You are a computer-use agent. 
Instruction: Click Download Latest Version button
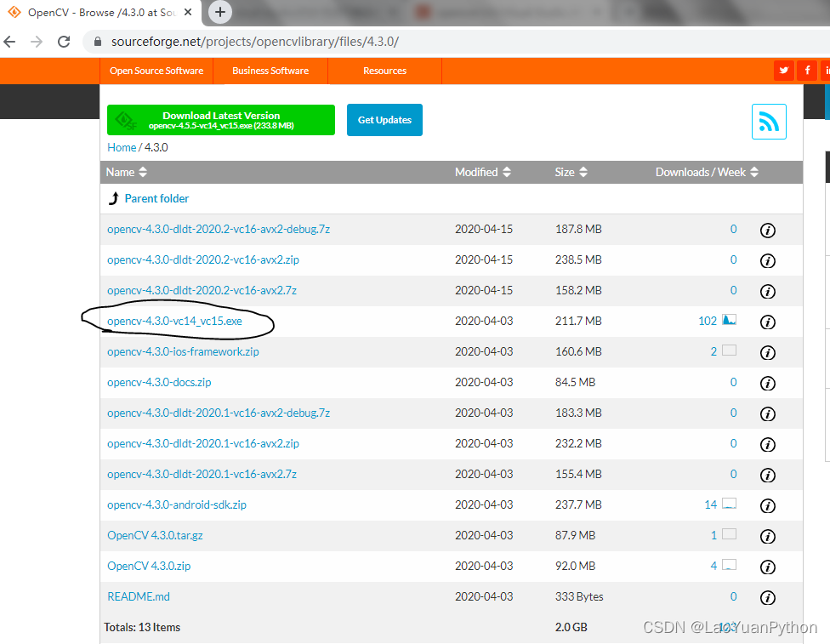[221, 120]
